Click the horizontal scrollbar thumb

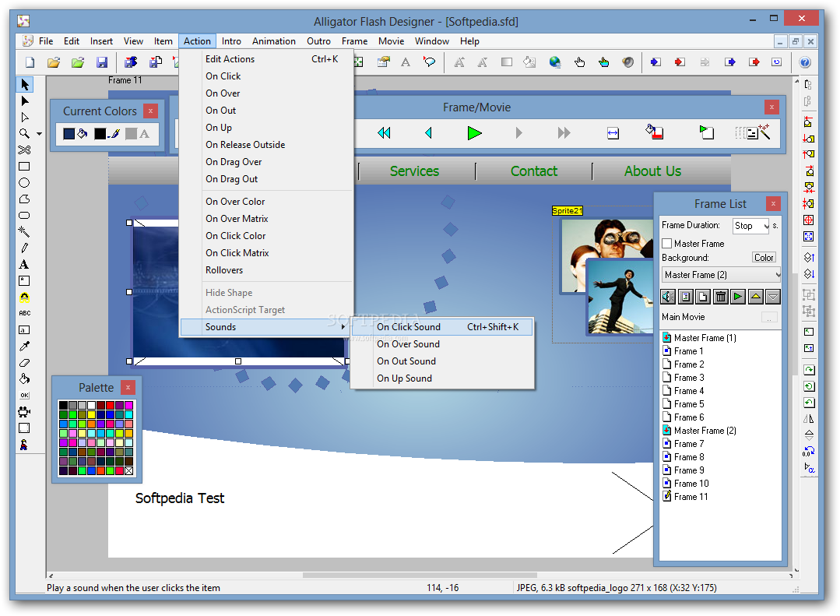click(420, 576)
